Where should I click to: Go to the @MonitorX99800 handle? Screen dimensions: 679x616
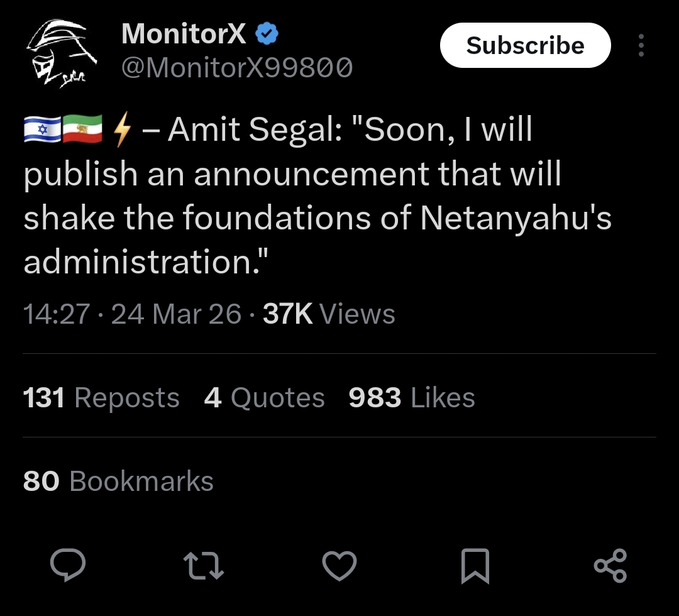tap(236, 67)
